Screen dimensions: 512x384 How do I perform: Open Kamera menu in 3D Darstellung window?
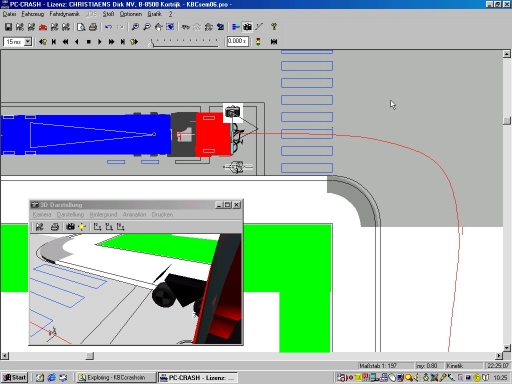pos(42,215)
